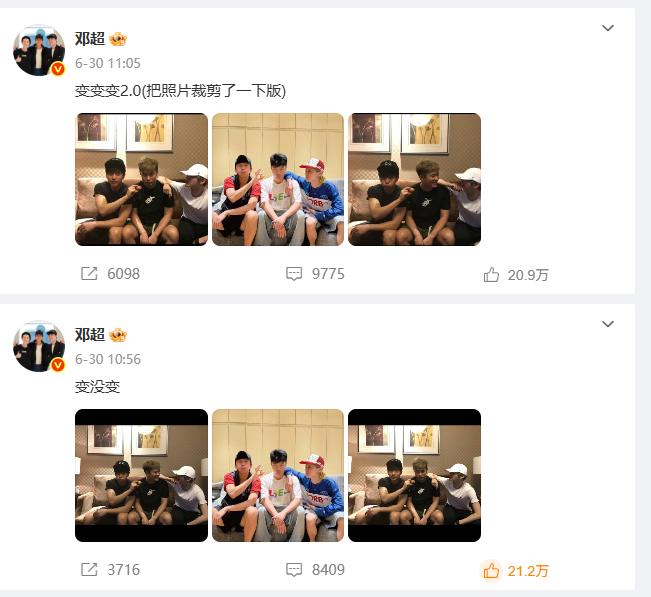Image resolution: width=651 pixels, height=597 pixels.
Task: Open 邓超 avatar on the second post
Action: click(39, 346)
